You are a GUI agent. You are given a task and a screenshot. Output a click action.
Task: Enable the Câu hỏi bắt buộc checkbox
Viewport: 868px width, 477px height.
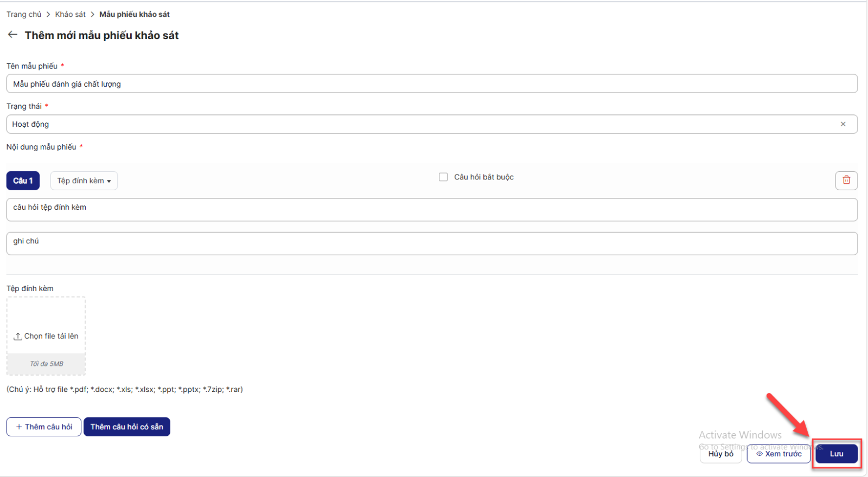tap(443, 177)
